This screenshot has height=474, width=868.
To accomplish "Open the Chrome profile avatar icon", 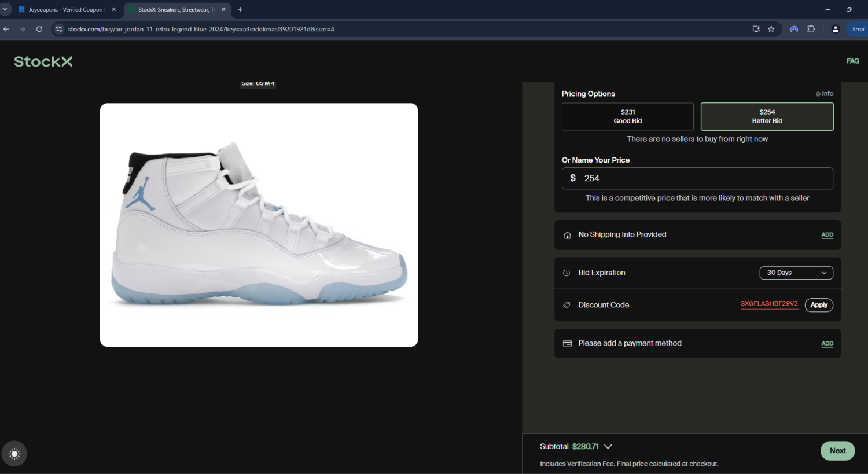I will [x=835, y=29].
